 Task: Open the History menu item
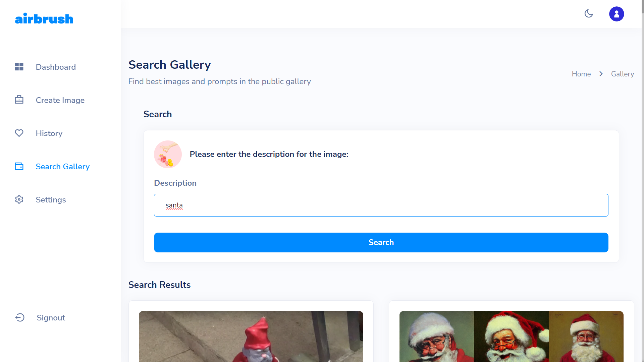click(49, 133)
